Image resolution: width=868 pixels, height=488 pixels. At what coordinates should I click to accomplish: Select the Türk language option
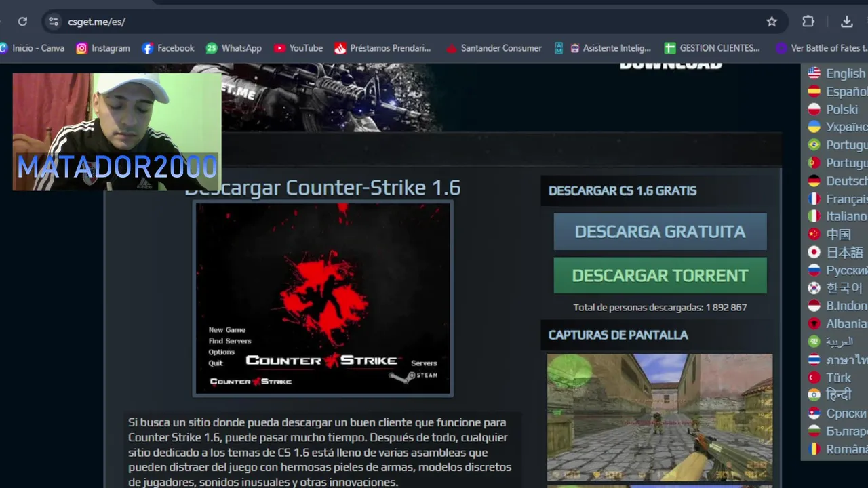pos(830,378)
